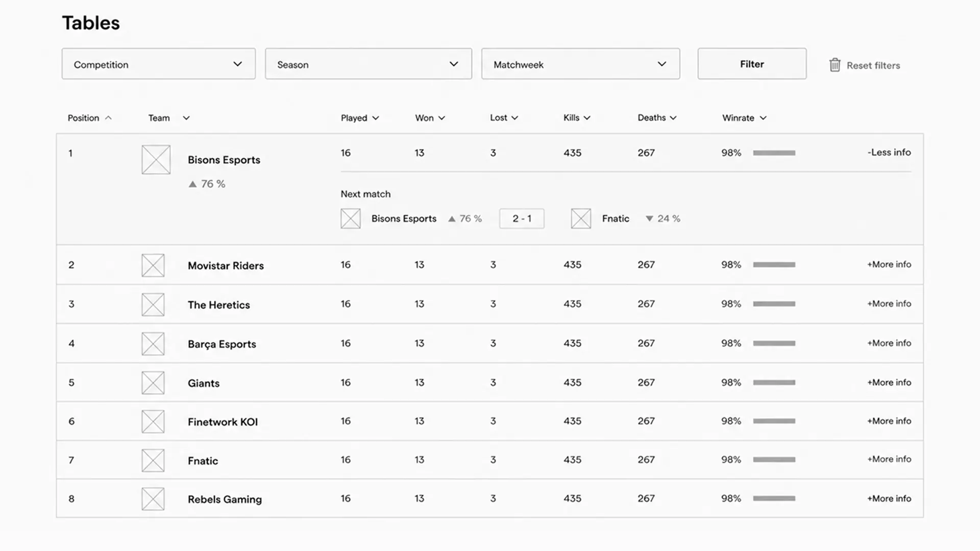Click the 2 - 1 score box in Next match
Screen dimensions: 980x551
pyautogui.click(x=522, y=218)
